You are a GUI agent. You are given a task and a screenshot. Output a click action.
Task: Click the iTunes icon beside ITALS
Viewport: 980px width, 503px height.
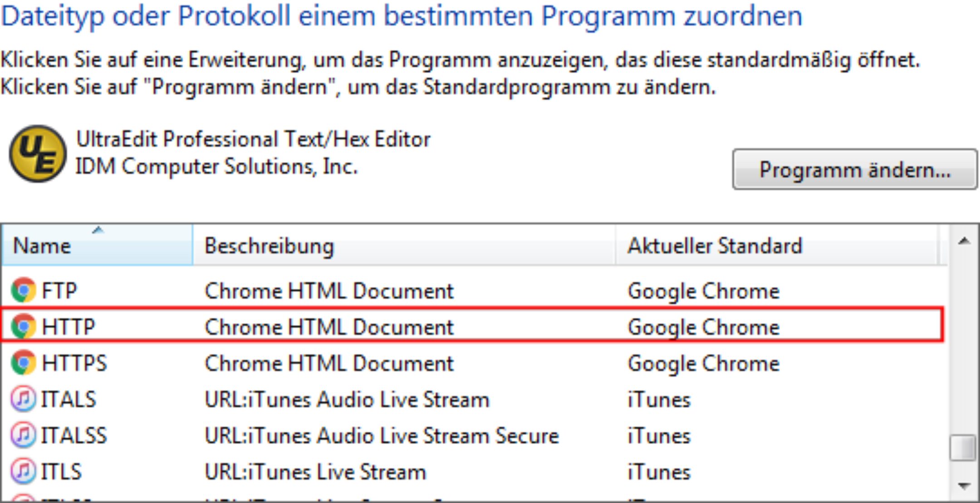23,399
